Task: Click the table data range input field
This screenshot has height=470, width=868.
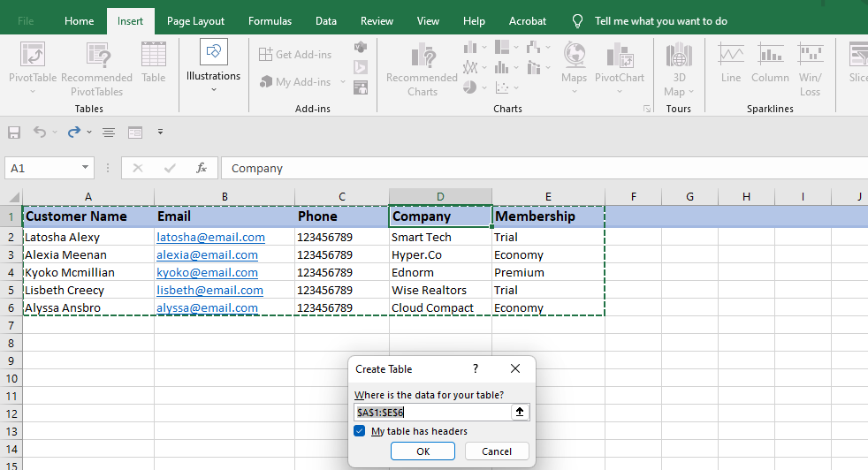Action: (431, 412)
